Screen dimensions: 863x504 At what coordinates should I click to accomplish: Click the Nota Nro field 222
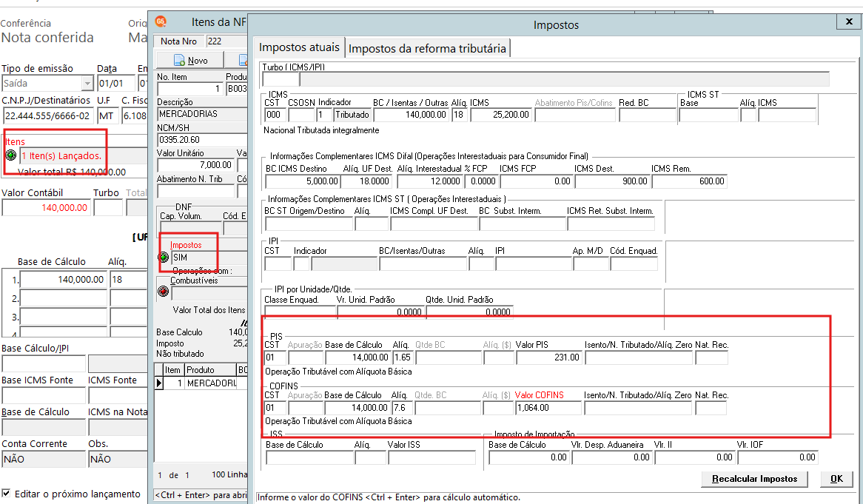click(x=226, y=41)
